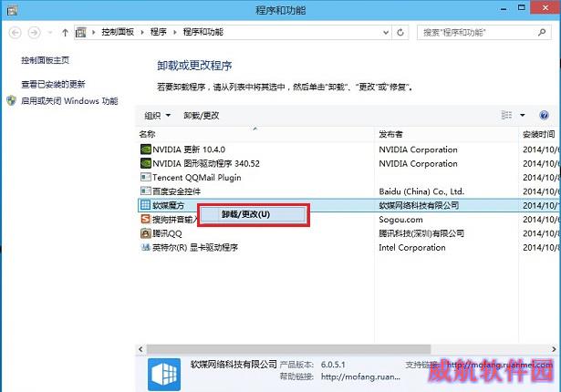Click product version 6.0.5.1 value
The width and height of the screenshot is (561, 392).
333,365
